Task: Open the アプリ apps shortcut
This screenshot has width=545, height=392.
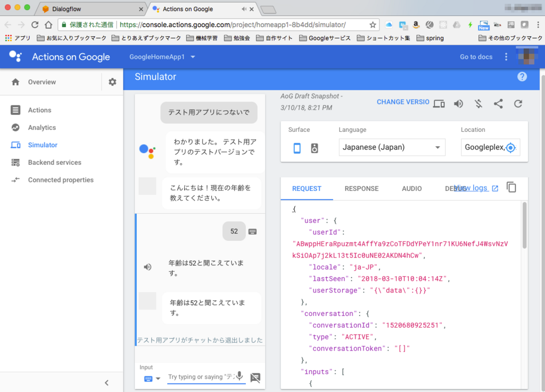Action: click(18, 38)
